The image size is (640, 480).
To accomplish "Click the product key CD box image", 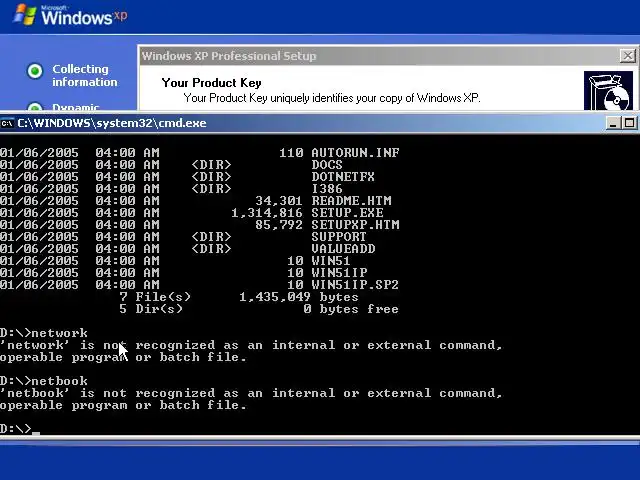I will (x=608, y=91).
